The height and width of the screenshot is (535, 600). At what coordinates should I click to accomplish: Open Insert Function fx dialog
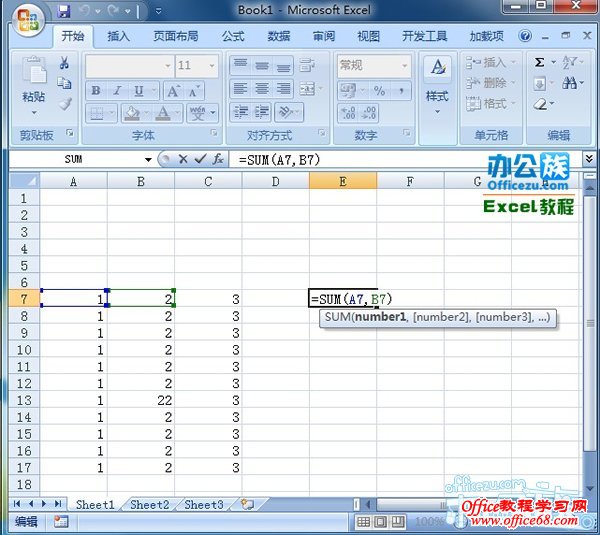pyautogui.click(x=217, y=159)
